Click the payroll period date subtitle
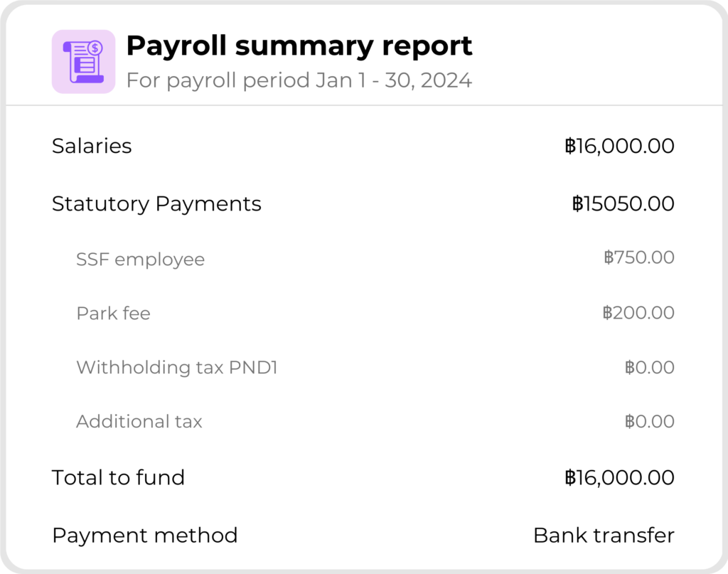 click(299, 80)
